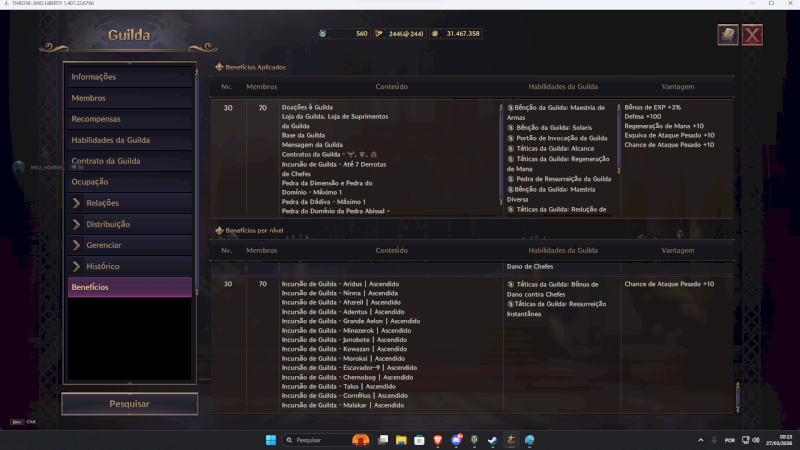The height and width of the screenshot is (450, 800).
Task: Show hidden system tray icons
Action: coord(701,440)
